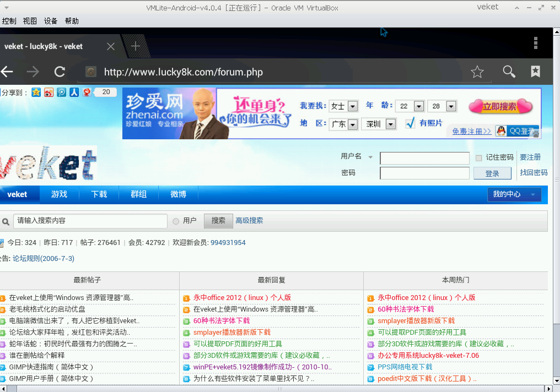Open the browser overflow menu dots

[x=535, y=43]
